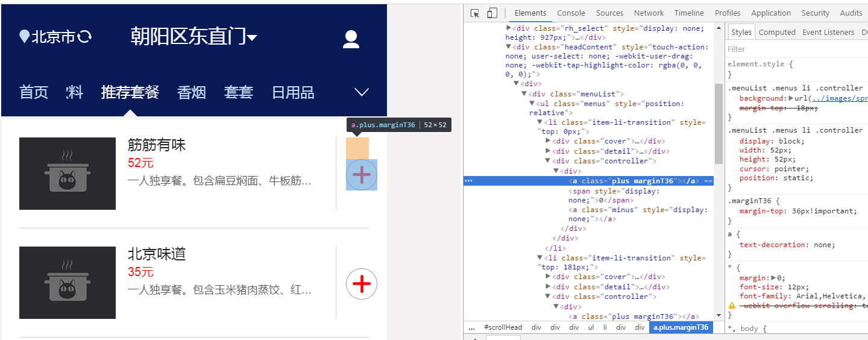Open the Sources tab in DevTools
The height and width of the screenshot is (340, 868).
coord(609,13)
